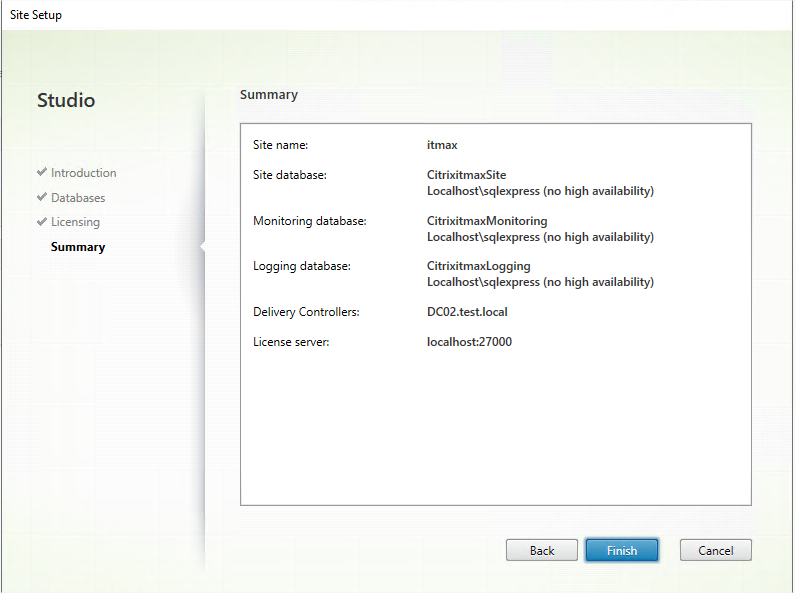795x593 pixels.
Task: Click the Logging database label
Action: pyautogui.click(x=302, y=266)
